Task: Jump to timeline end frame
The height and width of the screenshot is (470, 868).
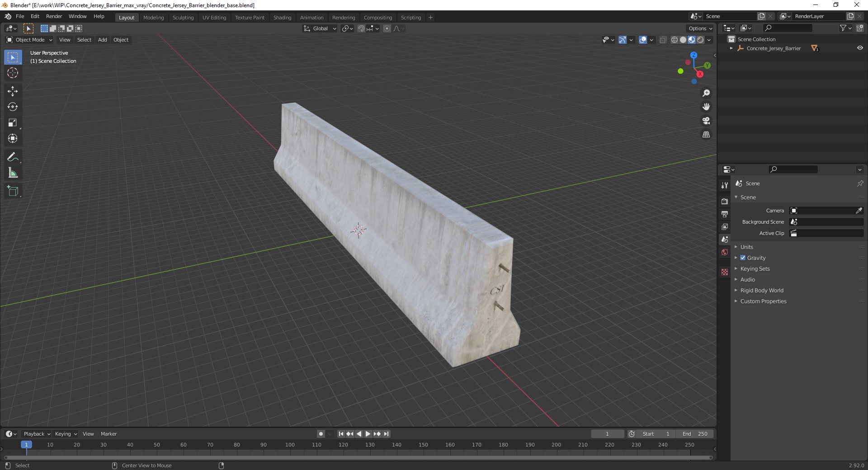Action: click(x=386, y=434)
